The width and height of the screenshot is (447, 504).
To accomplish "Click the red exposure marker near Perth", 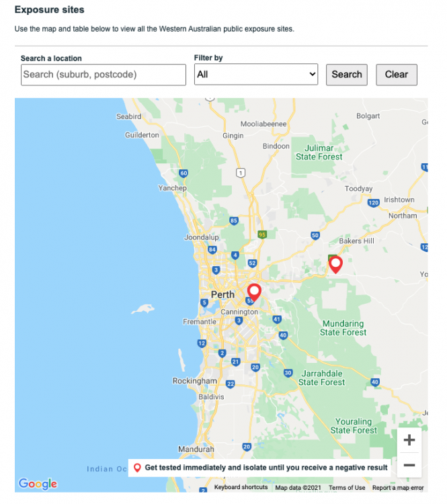I will [x=254, y=292].
